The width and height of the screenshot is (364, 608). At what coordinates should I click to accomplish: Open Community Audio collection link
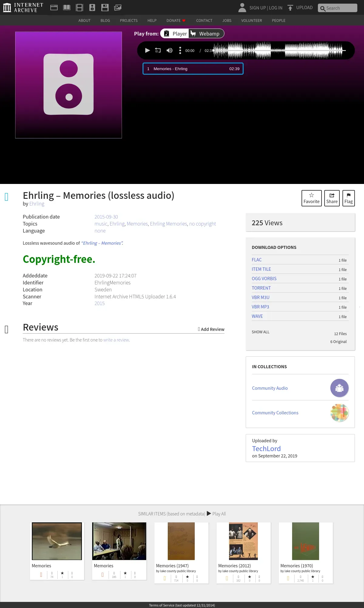pyautogui.click(x=270, y=388)
